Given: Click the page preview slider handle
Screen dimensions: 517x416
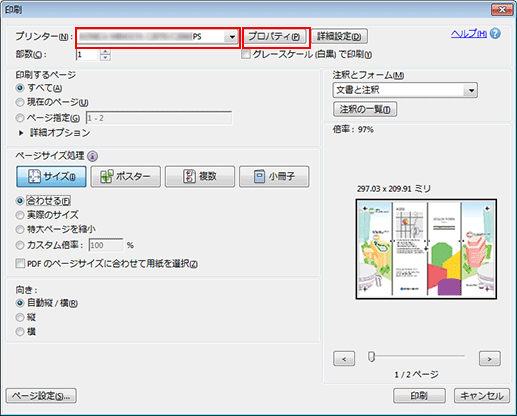Looking at the screenshot, I should (371, 357).
